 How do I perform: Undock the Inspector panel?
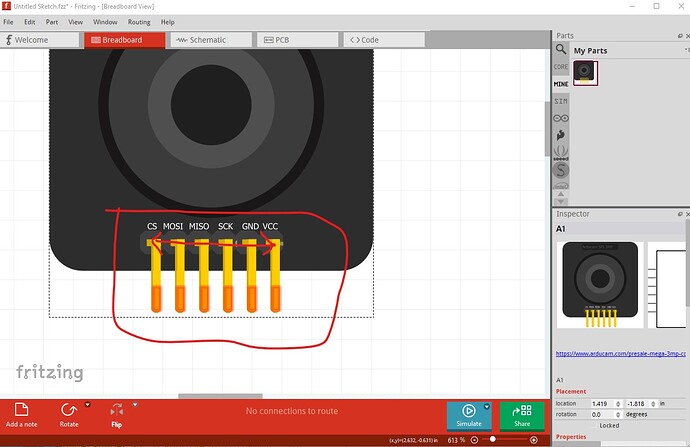click(x=680, y=214)
